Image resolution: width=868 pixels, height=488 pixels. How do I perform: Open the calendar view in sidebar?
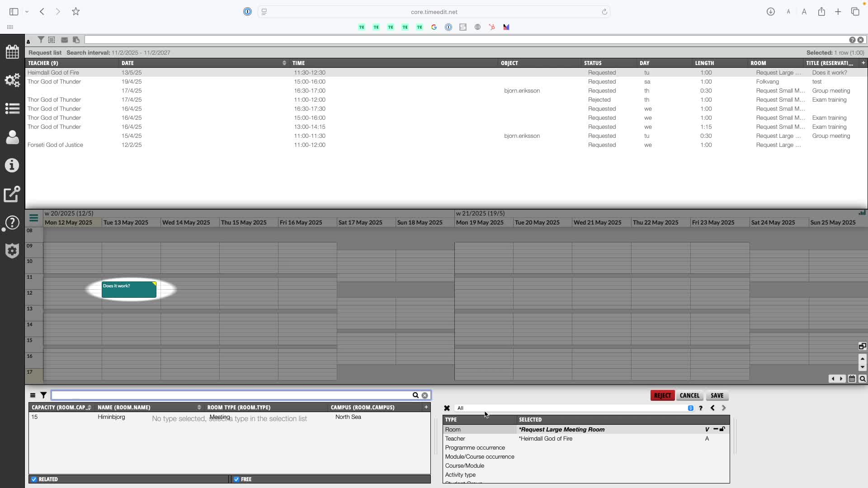(x=12, y=52)
